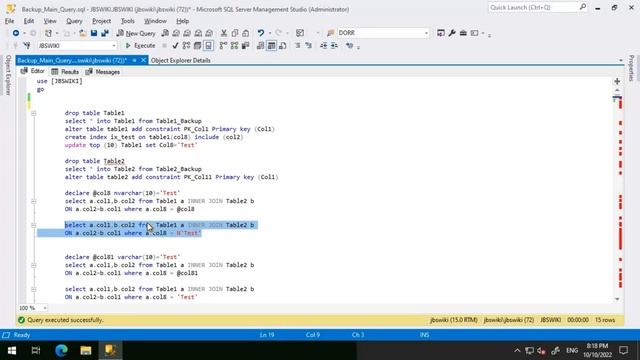640x360 pixels.
Task: Open Microsoft Edge from the taskbar
Action: pyautogui.click(x=61, y=350)
